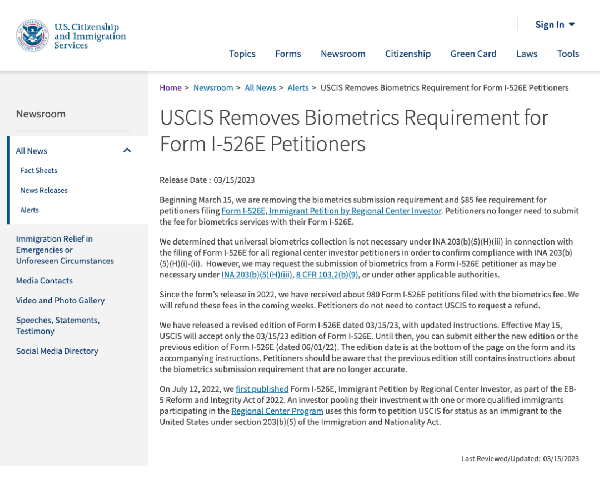Follow the Alerts breadcrumb link

point(298,88)
